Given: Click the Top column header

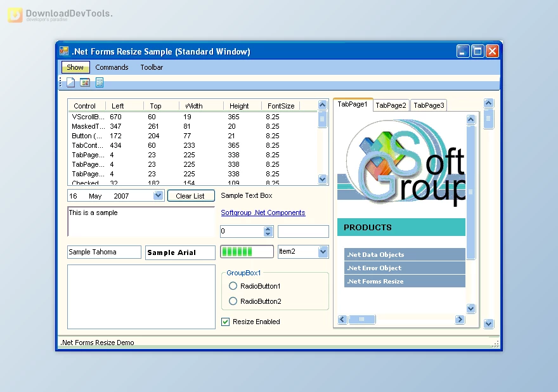Looking at the screenshot, I should click(161, 106).
